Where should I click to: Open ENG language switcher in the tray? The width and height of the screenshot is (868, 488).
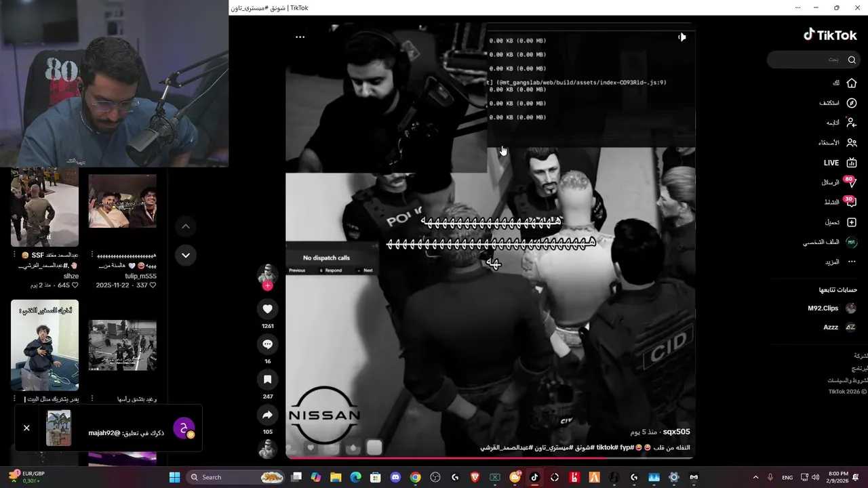[787, 477]
